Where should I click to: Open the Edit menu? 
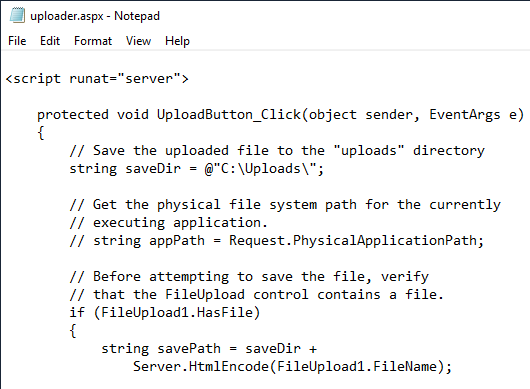[50, 41]
